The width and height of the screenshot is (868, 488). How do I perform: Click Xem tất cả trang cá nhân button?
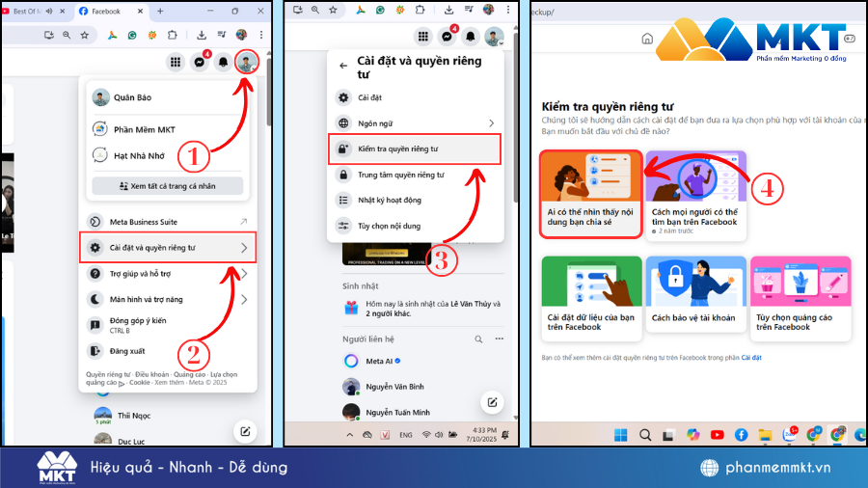pyautogui.click(x=168, y=186)
